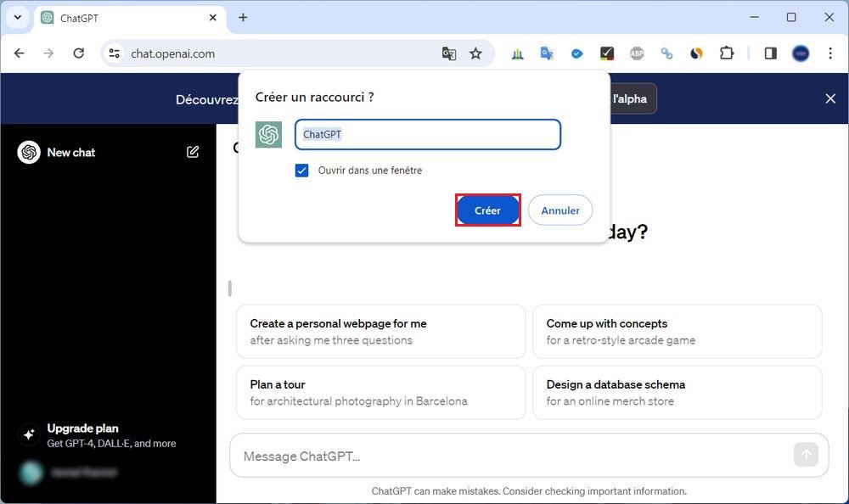Bookmark this page with the star icon

475,53
